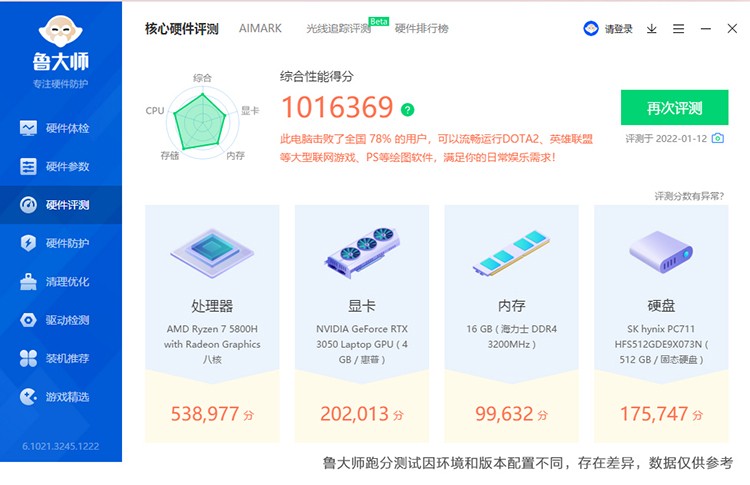Click the 硬件体检 monitor icon
The height and width of the screenshot is (485, 750).
[28, 128]
